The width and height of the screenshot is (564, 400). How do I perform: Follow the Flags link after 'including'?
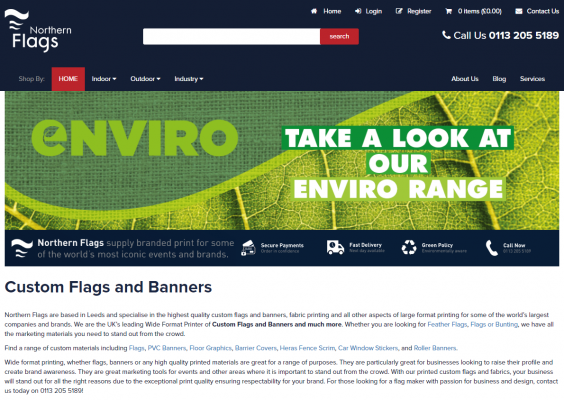[136, 348]
